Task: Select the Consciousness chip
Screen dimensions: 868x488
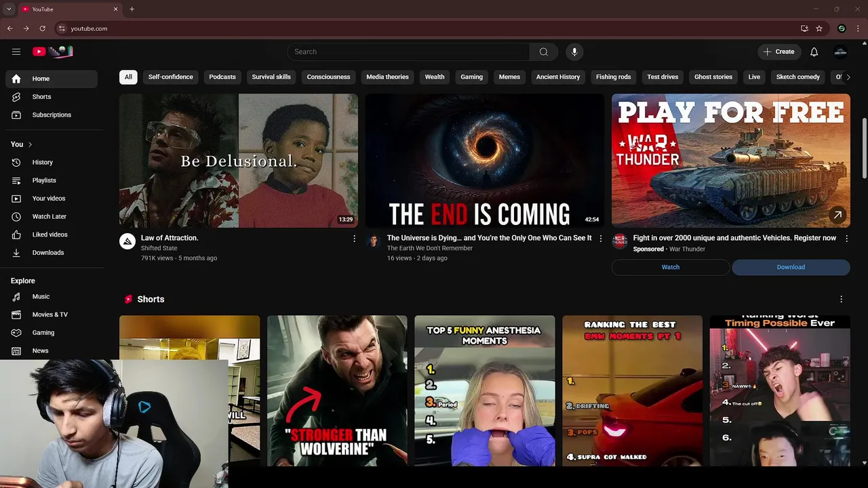Action: click(328, 77)
